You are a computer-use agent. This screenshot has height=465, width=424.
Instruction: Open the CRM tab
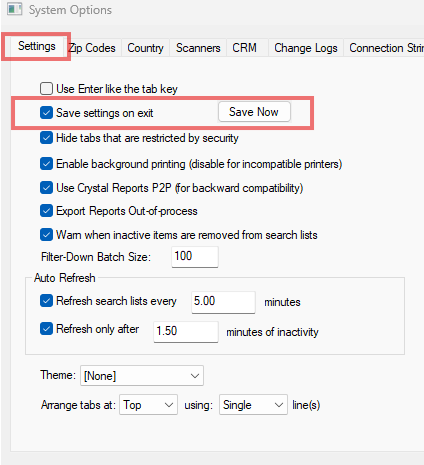(x=244, y=48)
